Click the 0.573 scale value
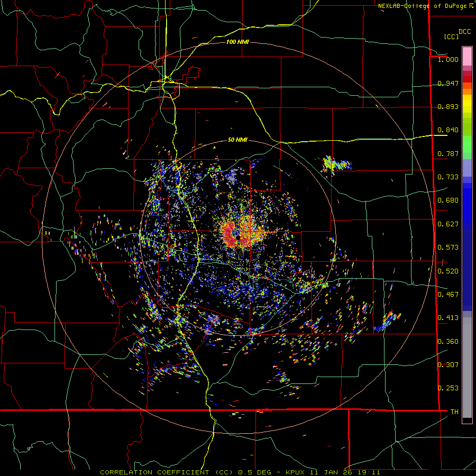This screenshot has height=476, width=476. [448, 248]
